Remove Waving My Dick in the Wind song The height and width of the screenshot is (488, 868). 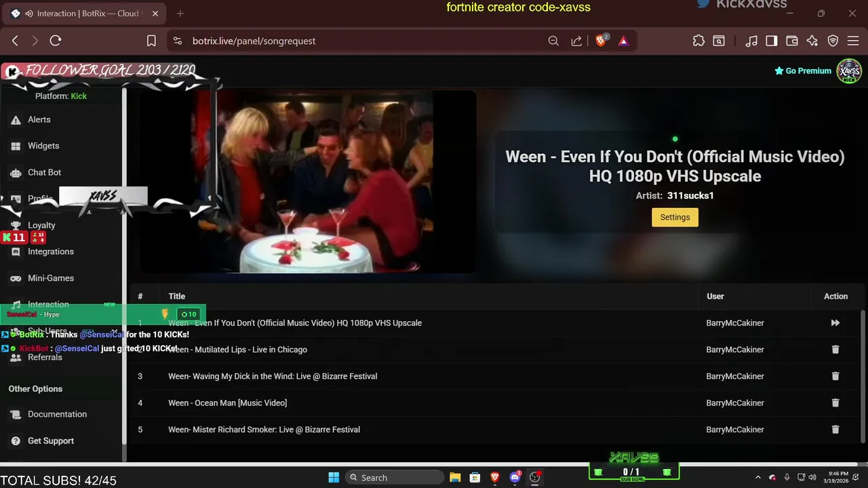click(x=835, y=376)
